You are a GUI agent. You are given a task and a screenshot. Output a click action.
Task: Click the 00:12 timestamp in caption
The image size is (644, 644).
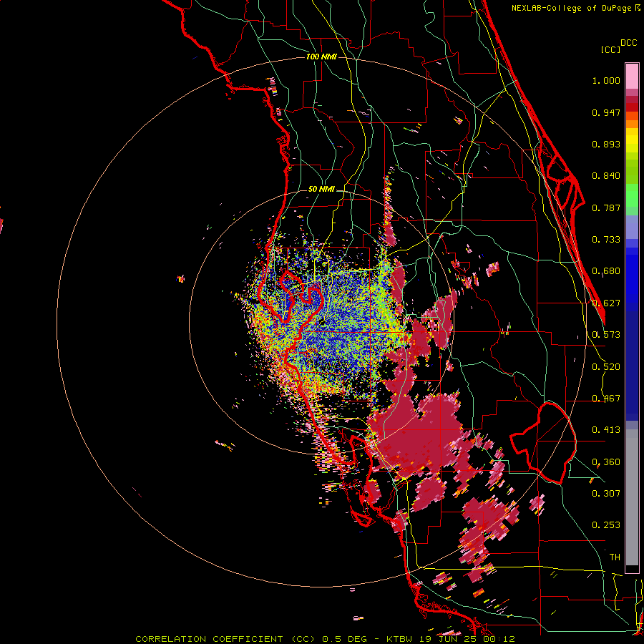(x=499, y=639)
